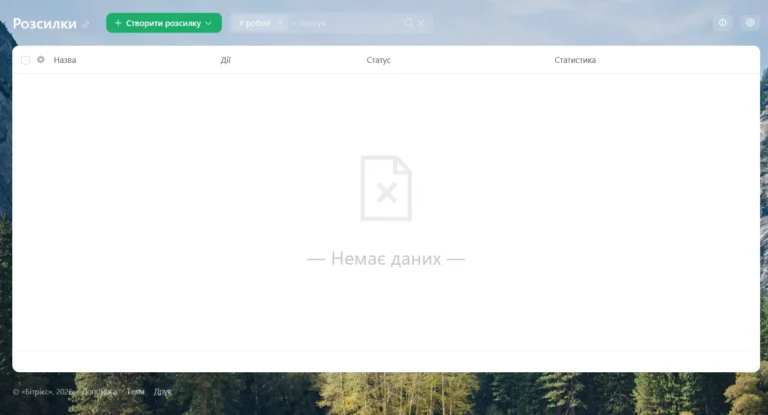Click the Створити розсилку button

(x=164, y=23)
